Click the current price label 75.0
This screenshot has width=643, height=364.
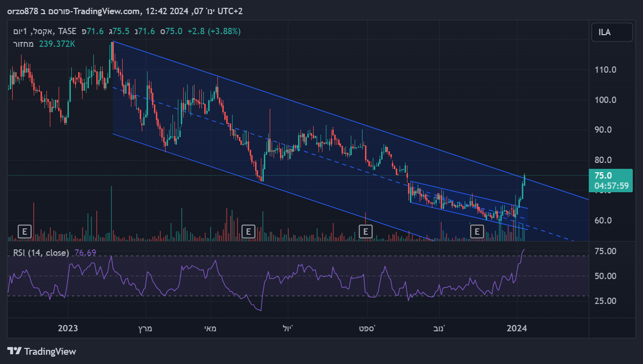tap(603, 176)
